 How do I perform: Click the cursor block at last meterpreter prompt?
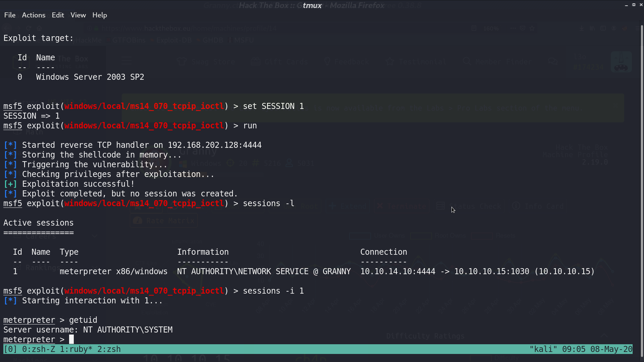coord(71,340)
